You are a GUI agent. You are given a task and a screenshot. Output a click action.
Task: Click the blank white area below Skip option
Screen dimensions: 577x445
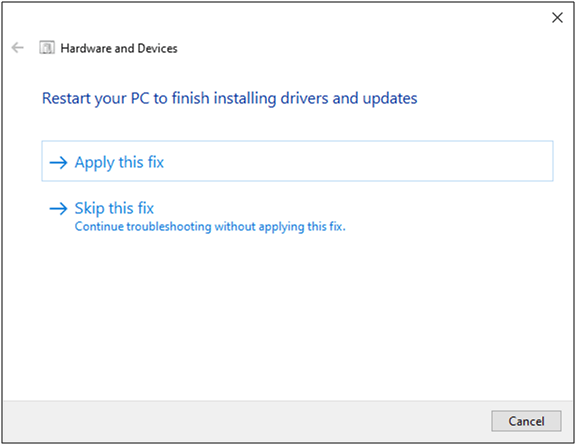coord(287,317)
